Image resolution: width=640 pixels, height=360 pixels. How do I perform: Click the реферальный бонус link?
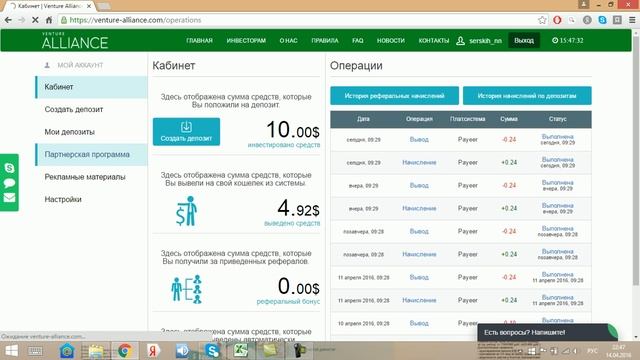288,302
